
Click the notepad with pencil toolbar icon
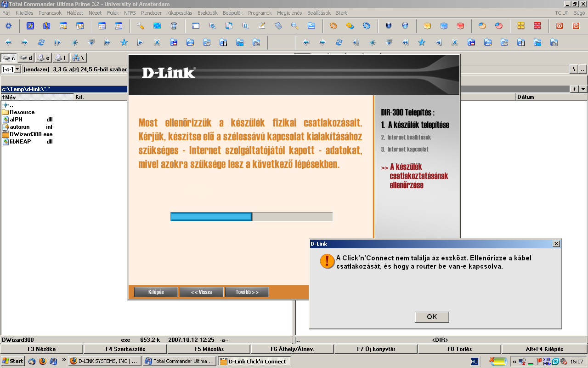pyautogui.click(x=262, y=26)
